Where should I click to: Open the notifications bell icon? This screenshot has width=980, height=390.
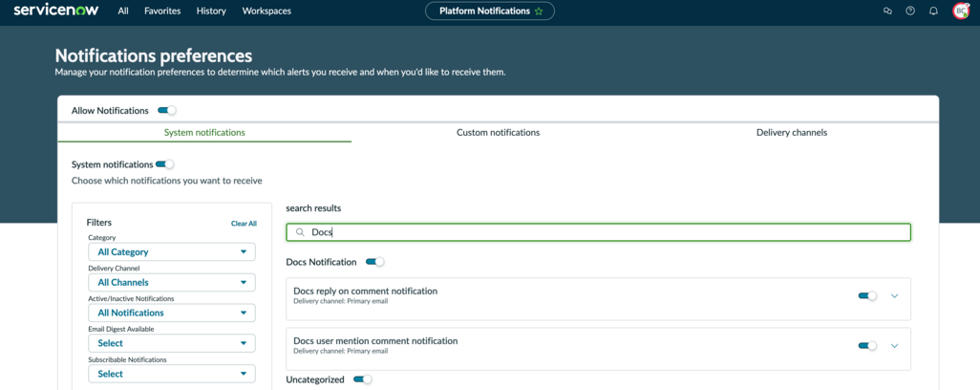tap(934, 11)
